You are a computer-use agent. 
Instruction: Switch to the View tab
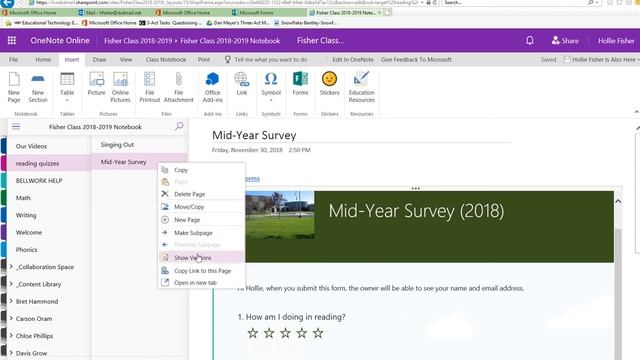click(x=126, y=60)
